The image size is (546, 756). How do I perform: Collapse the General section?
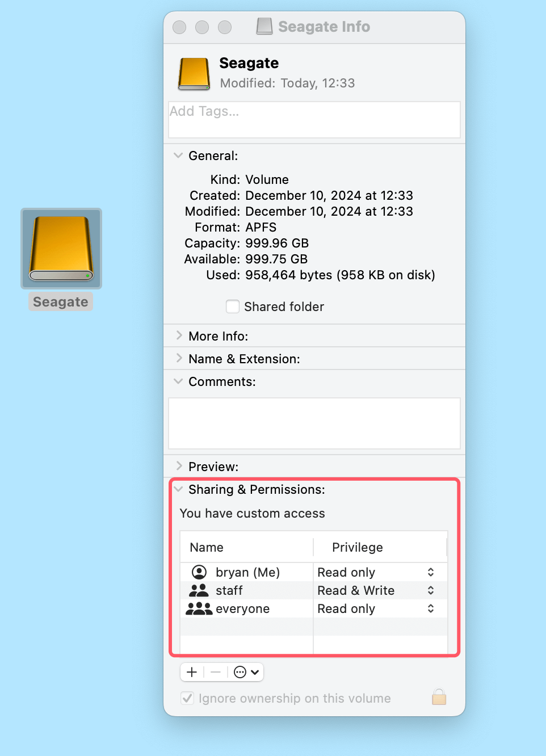point(178,155)
